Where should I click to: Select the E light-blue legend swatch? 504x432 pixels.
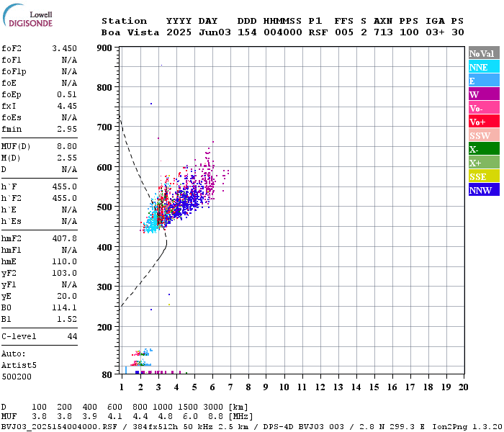484,81
